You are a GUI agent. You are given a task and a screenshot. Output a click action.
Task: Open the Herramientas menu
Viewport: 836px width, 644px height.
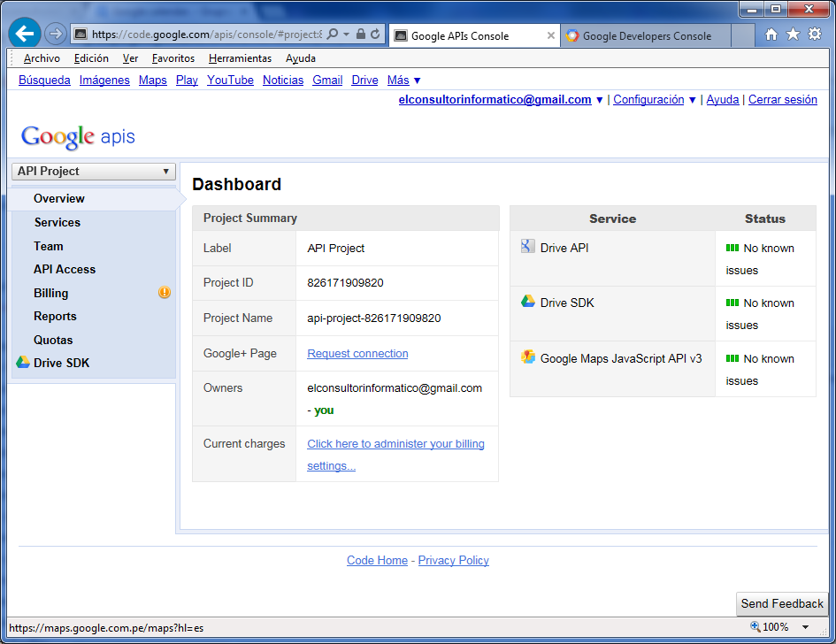(240, 58)
